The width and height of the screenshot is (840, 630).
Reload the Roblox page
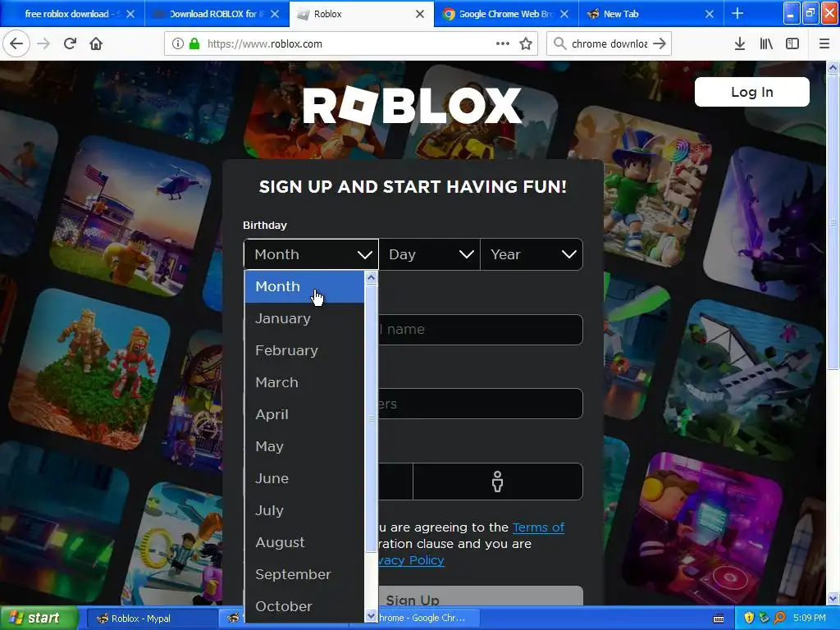click(70, 43)
